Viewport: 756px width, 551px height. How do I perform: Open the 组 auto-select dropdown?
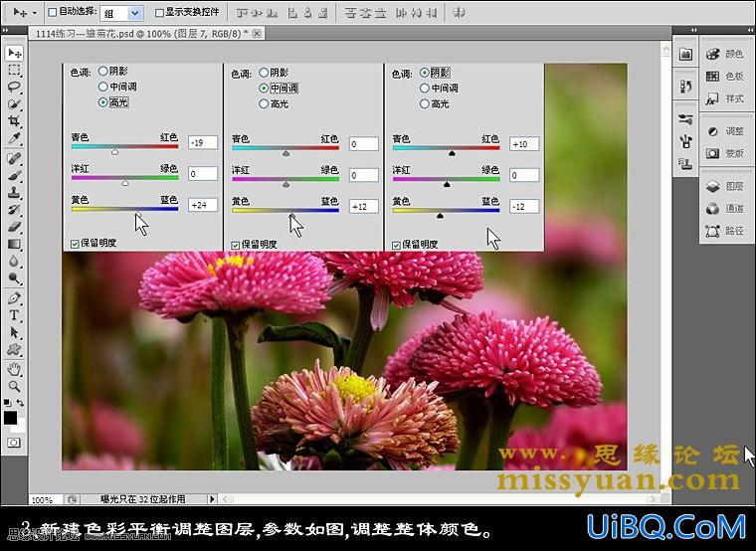135,14
